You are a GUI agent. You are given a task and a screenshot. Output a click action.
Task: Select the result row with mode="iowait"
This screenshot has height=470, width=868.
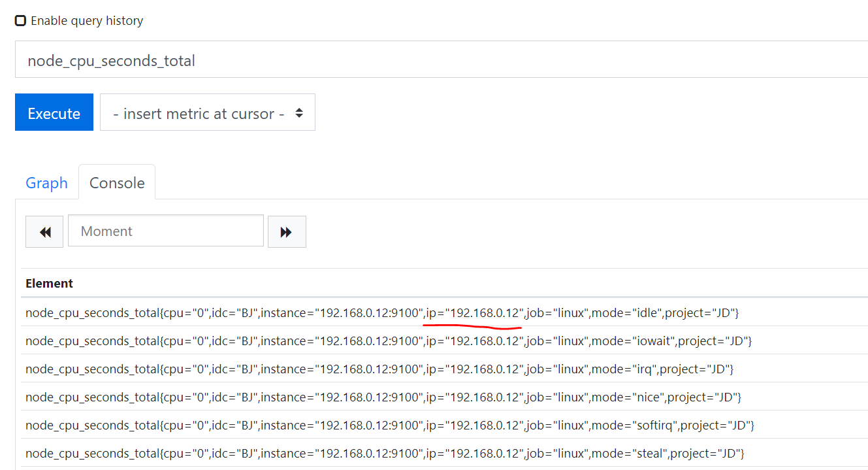pyautogui.click(x=444, y=341)
